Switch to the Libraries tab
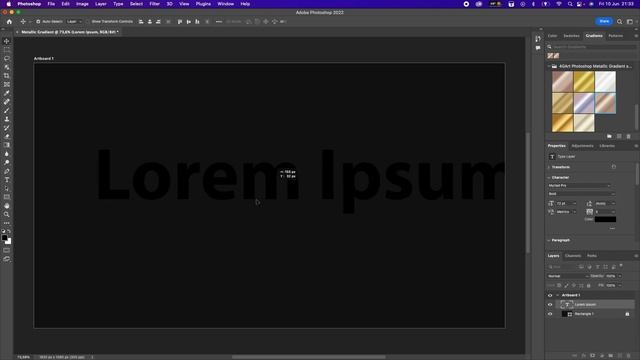The height and width of the screenshot is (360, 640). (x=607, y=146)
